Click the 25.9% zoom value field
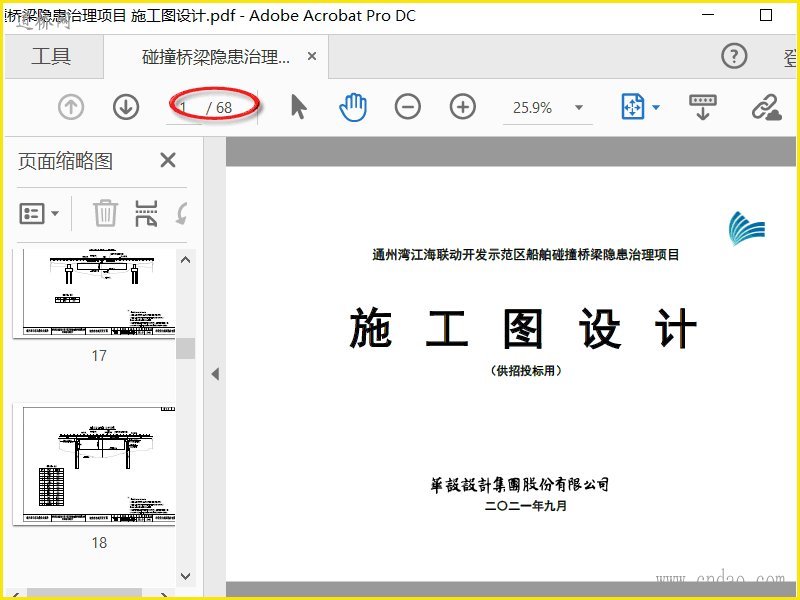This screenshot has height=600, width=800. click(533, 108)
